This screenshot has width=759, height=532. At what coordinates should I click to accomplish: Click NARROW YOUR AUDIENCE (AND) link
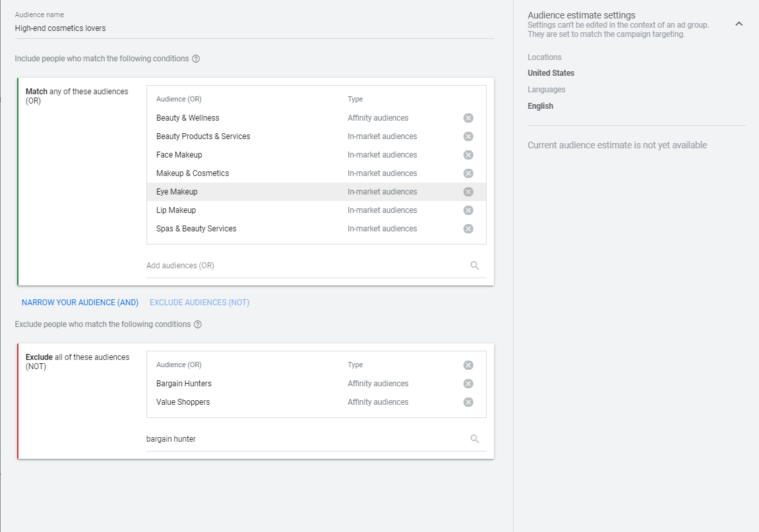coord(80,303)
